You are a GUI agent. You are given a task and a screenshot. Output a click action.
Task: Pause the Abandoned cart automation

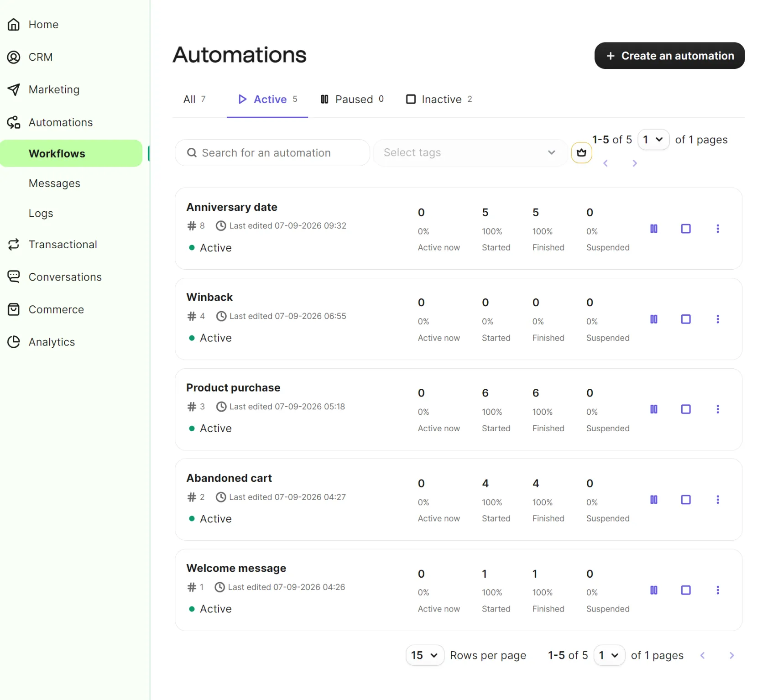point(653,500)
